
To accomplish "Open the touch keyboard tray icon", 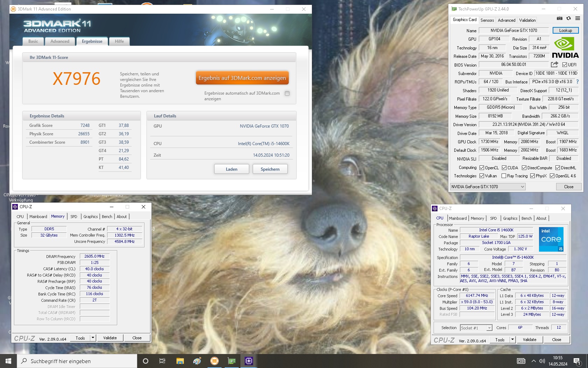I will pyautogui.click(x=521, y=361).
